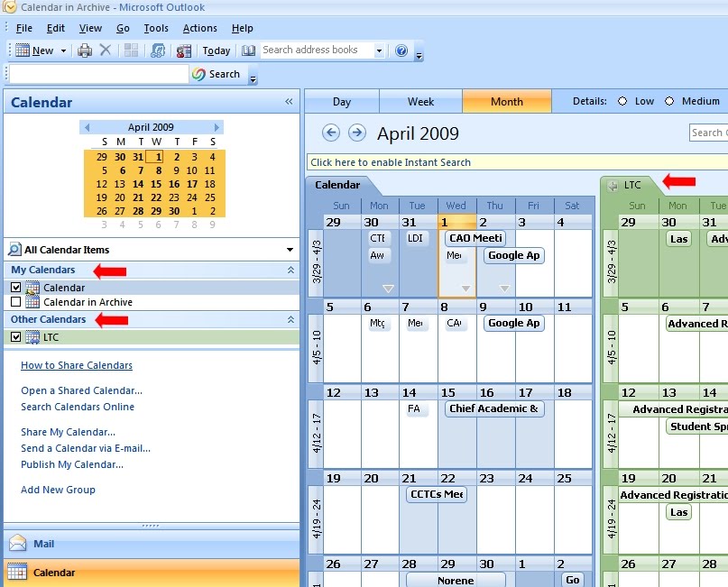
Task: Click the Categorize squares icon in toolbar
Action: [x=132, y=50]
